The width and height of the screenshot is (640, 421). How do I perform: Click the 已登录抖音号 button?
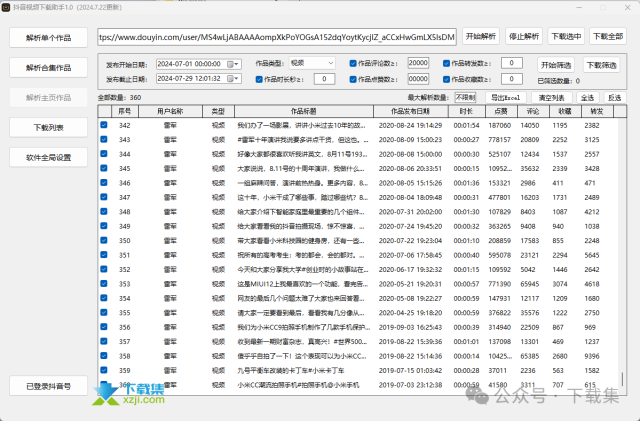(x=49, y=386)
